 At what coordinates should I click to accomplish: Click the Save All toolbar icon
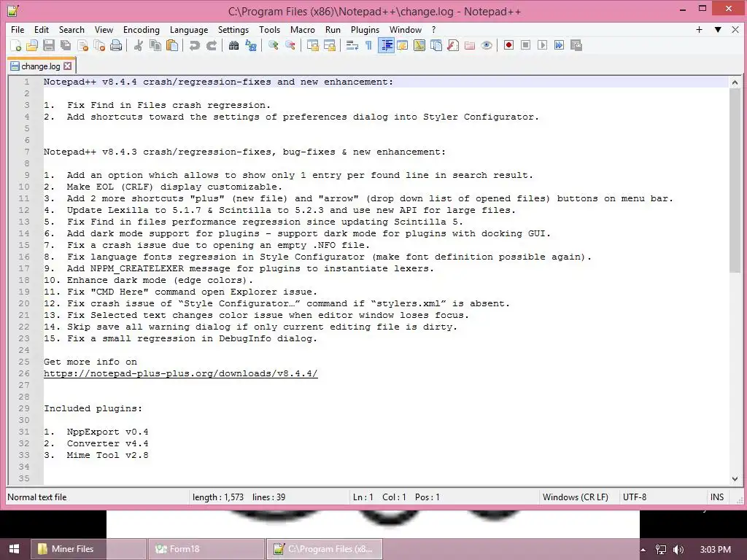[x=65, y=45]
